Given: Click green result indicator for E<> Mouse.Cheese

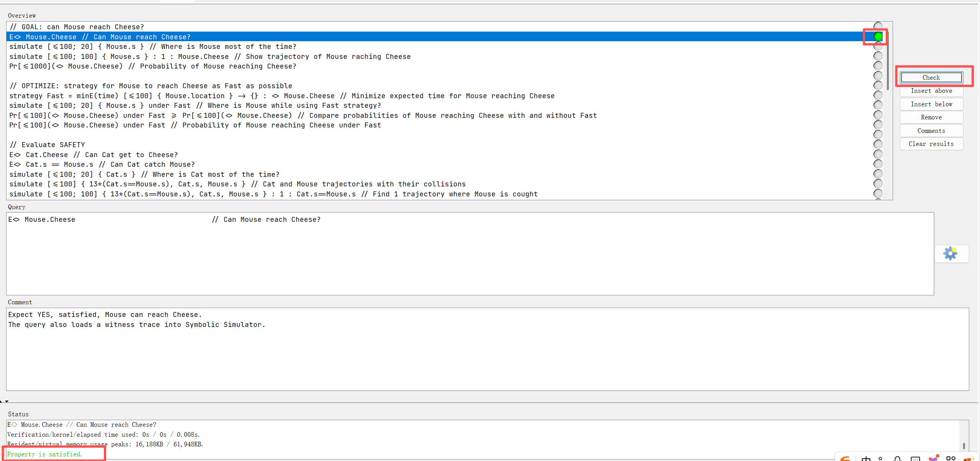Looking at the screenshot, I should click(x=878, y=37).
